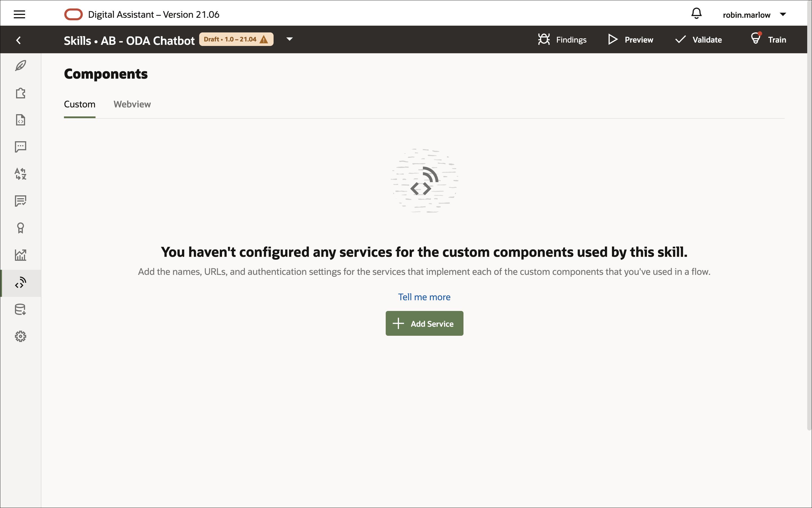The width and height of the screenshot is (812, 508).
Task: Open the Flows editor icon
Action: (x=20, y=120)
